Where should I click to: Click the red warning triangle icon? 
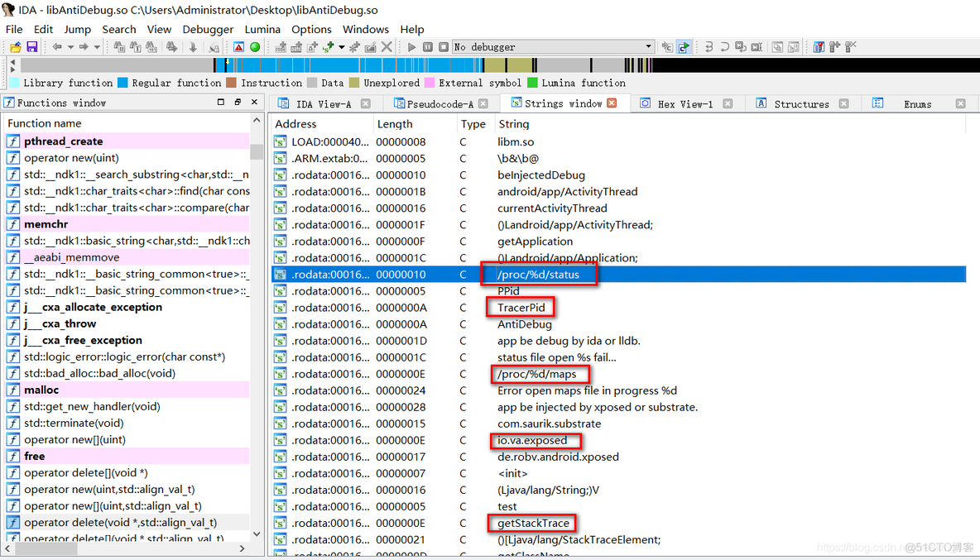tap(238, 47)
